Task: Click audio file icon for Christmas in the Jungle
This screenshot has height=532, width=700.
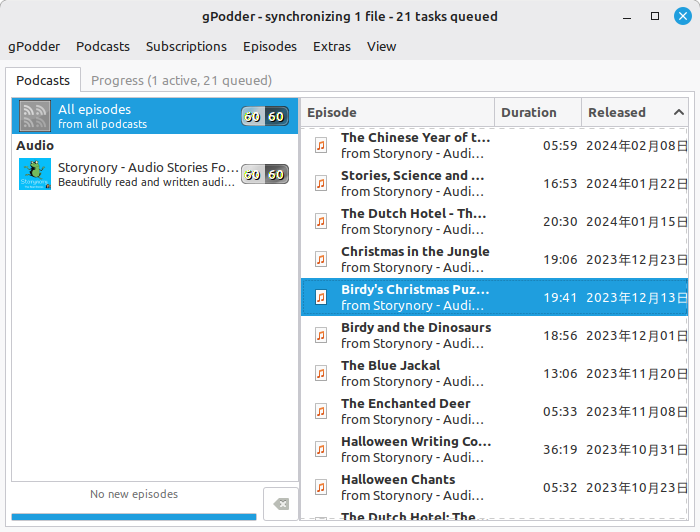Action: 321,259
